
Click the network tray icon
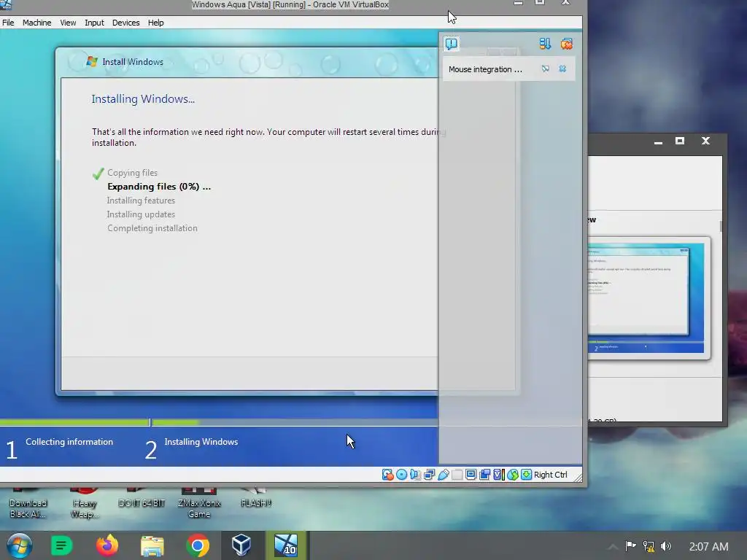tap(649, 546)
